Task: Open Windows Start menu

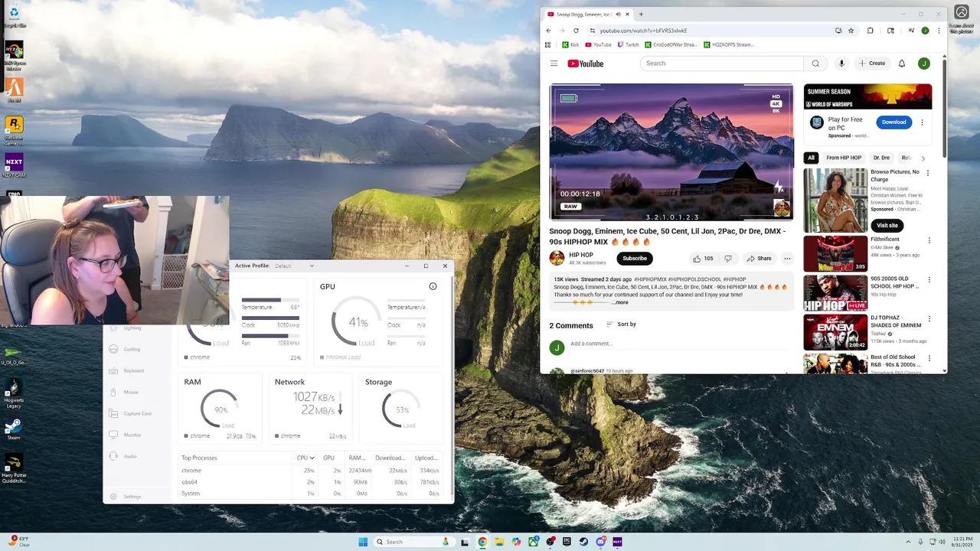Action: [363, 542]
